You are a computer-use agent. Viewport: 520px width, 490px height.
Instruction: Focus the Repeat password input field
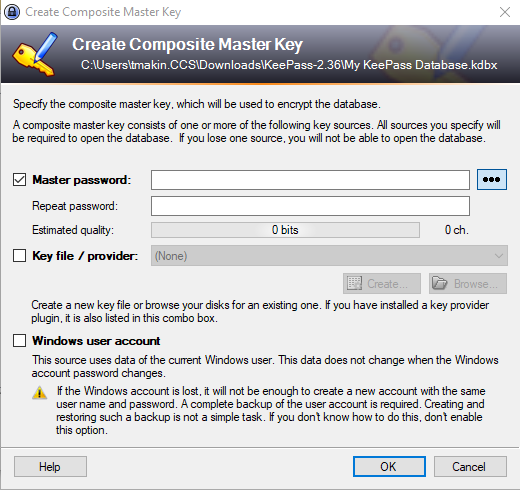pos(310,206)
